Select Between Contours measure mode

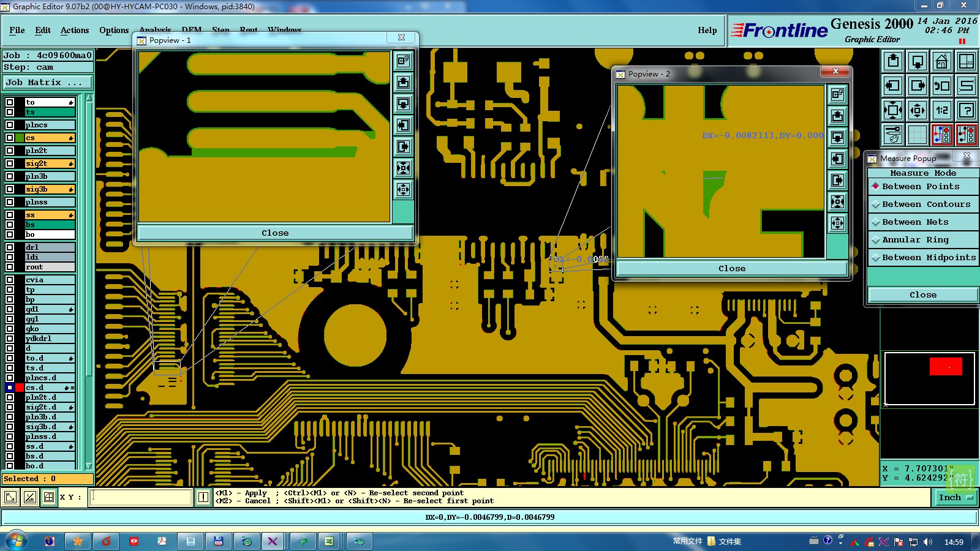923,204
